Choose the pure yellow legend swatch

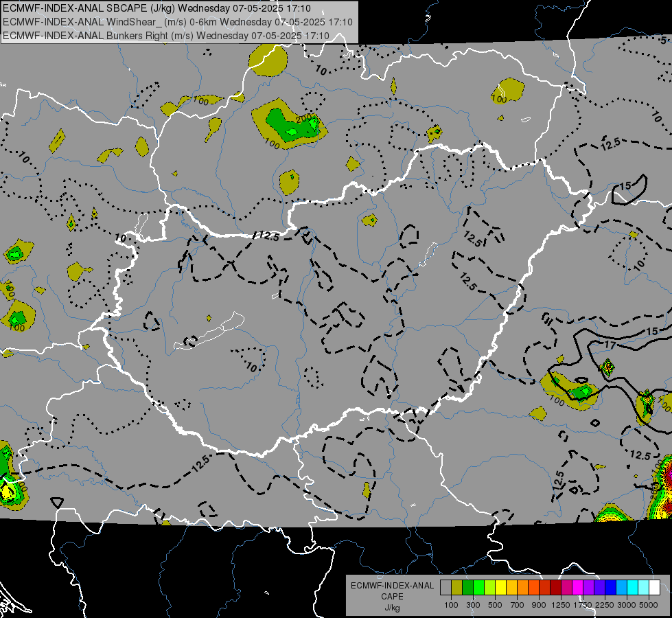pyautogui.click(x=500, y=588)
